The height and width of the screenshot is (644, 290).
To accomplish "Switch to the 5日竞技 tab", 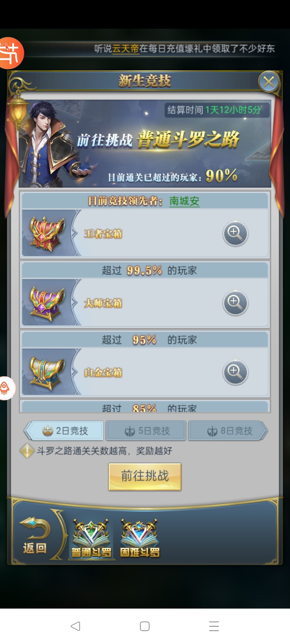I will (x=146, y=431).
